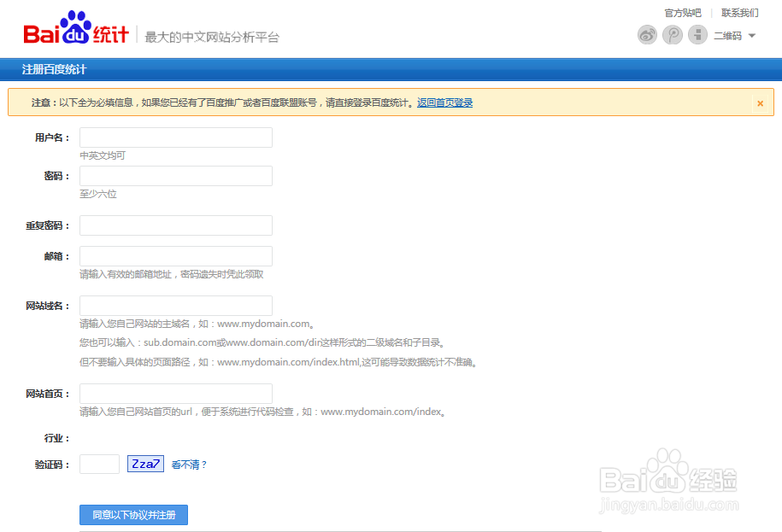Focus the 网站首页 input field
The image size is (782, 532).
coord(175,394)
